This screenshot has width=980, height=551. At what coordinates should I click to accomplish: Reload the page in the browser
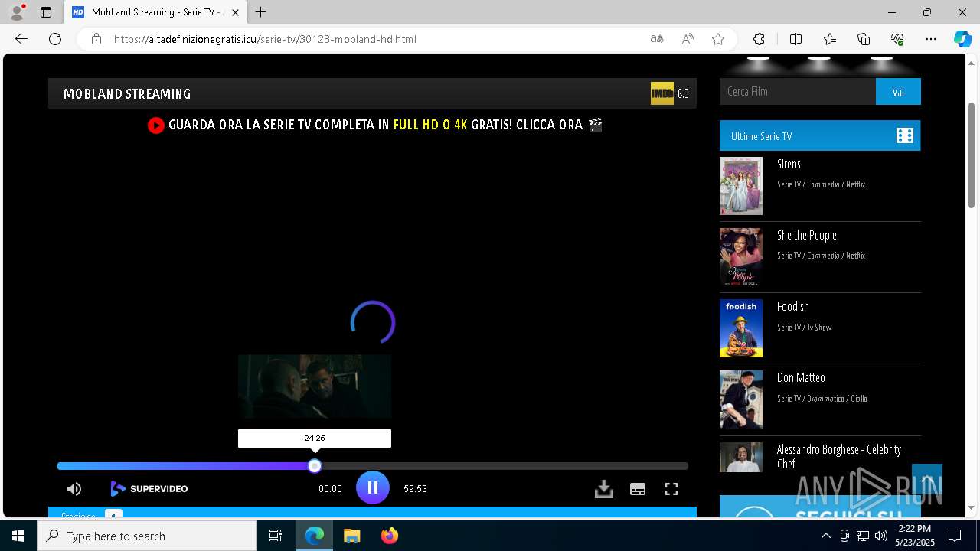tap(55, 39)
